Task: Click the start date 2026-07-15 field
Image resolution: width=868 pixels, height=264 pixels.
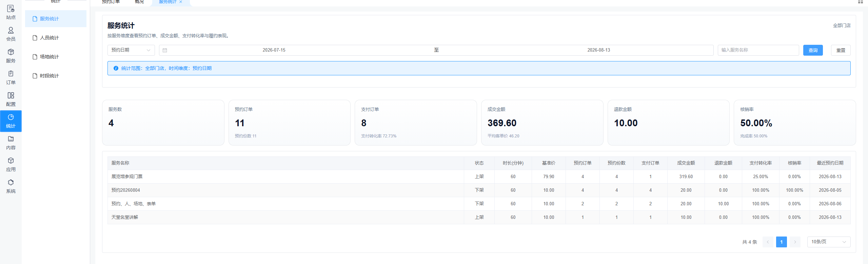Action: [274, 50]
